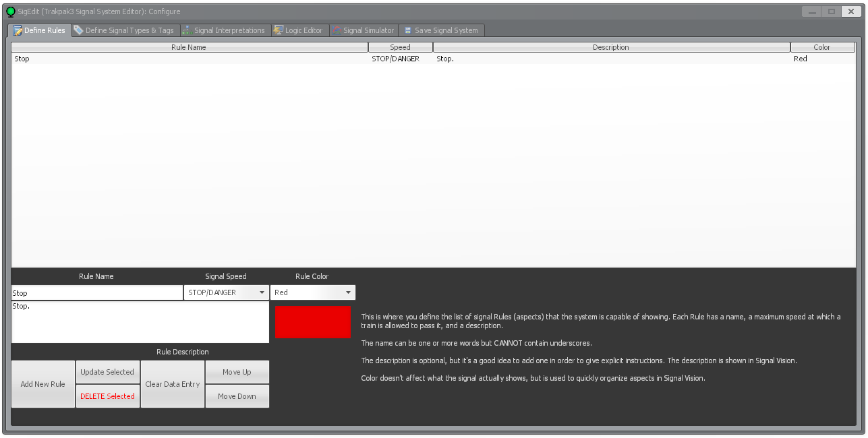Click the Logic Editor tab icon
The width and height of the screenshot is (868, 438).
(x=278, y=30)
